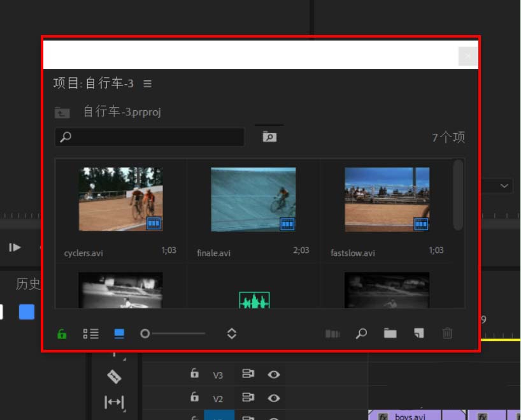Select the 项目: 自行车-3 panel tab
This screenshot has width=521, height=420.
pyautogui.click(x=94, y=83)
